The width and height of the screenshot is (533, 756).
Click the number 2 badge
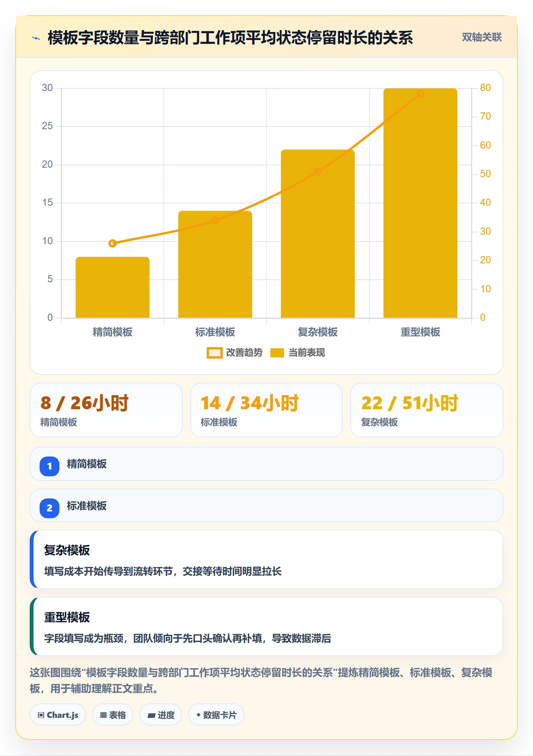coord(49,508)
